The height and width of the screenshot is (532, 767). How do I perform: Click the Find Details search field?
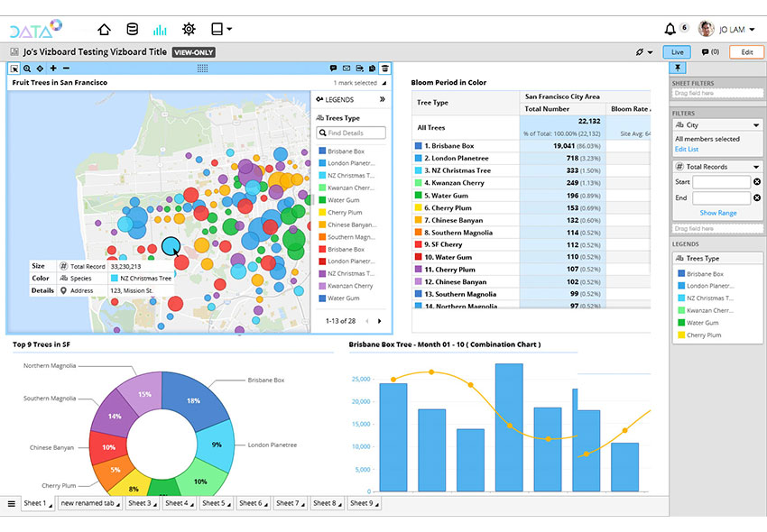coord(353,133)
